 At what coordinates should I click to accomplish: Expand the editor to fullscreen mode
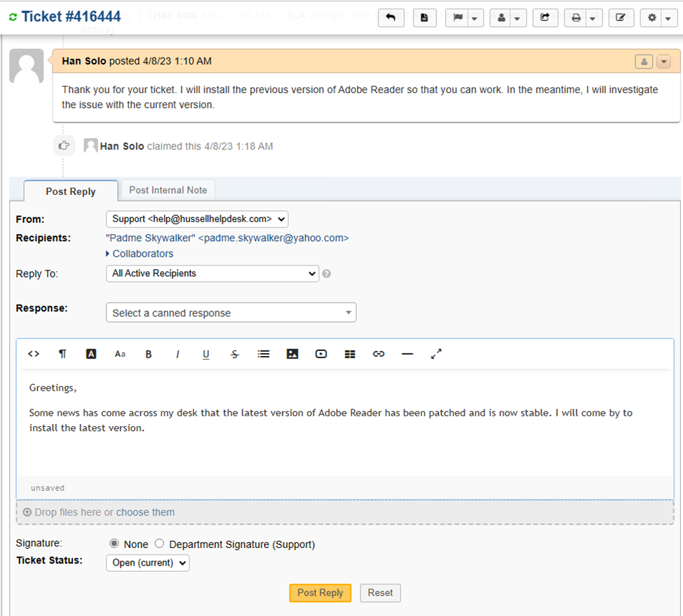436,354
